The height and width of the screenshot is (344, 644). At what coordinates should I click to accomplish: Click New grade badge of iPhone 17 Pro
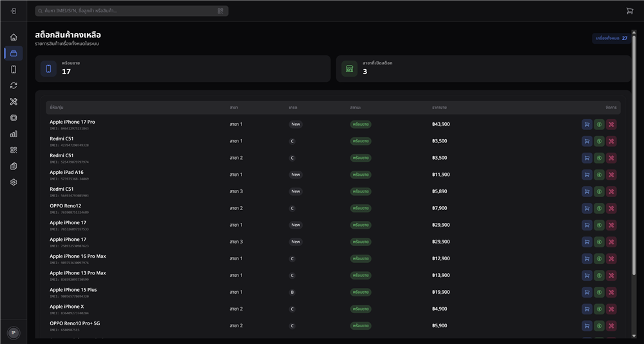click(296, 124)
